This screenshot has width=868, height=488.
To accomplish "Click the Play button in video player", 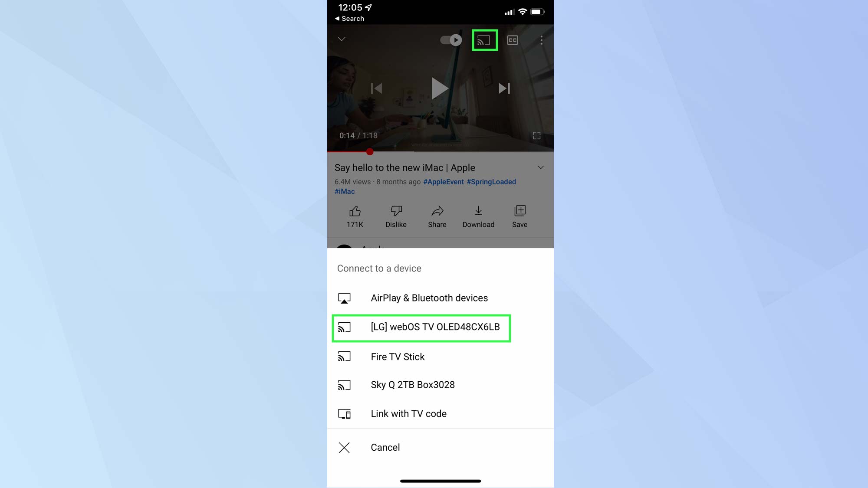I will click(440, 88).
